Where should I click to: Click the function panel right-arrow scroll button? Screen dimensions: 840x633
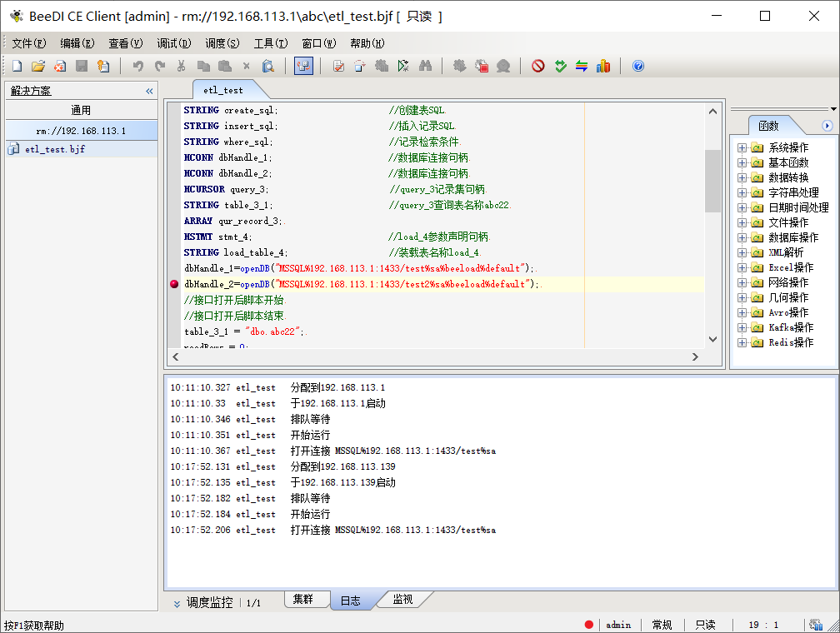pyautogui.click(x=827, y=126)
